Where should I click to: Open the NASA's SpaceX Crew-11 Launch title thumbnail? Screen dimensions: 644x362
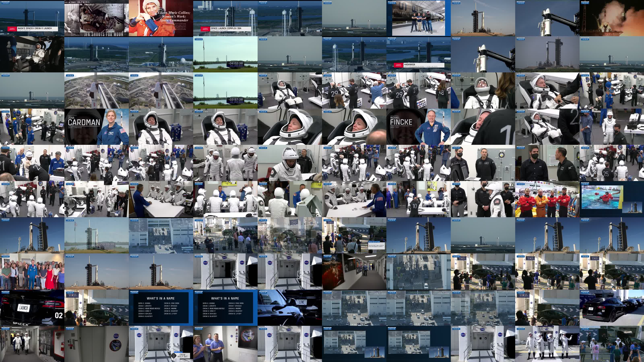(x=32, y=18)
